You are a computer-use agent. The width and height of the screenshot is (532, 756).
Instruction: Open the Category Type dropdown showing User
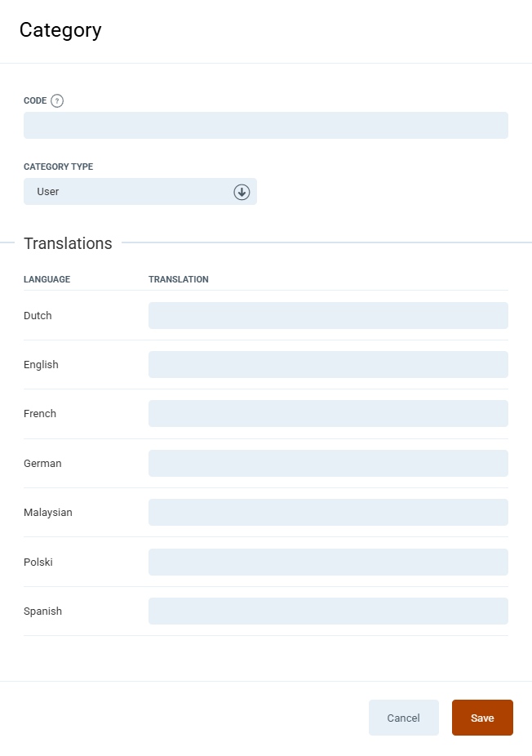(x=131, y=192)
